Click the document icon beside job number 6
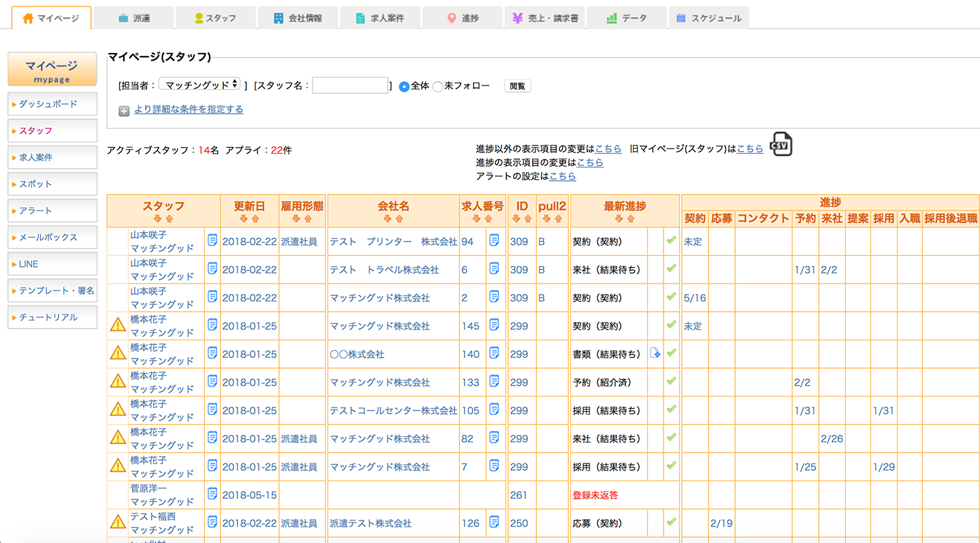This screenshot has width=980, height=543. (494, 269)
